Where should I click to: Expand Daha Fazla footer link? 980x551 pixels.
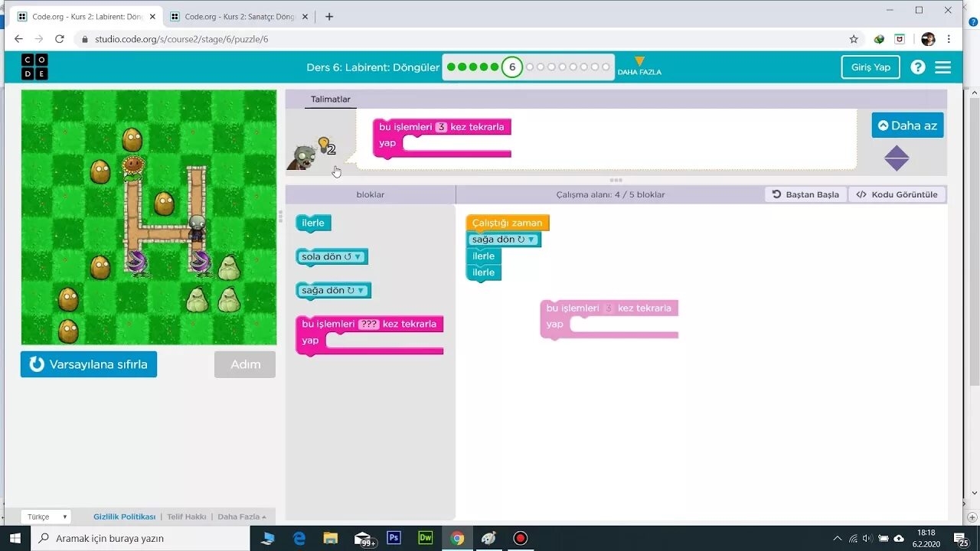point(241,517)
